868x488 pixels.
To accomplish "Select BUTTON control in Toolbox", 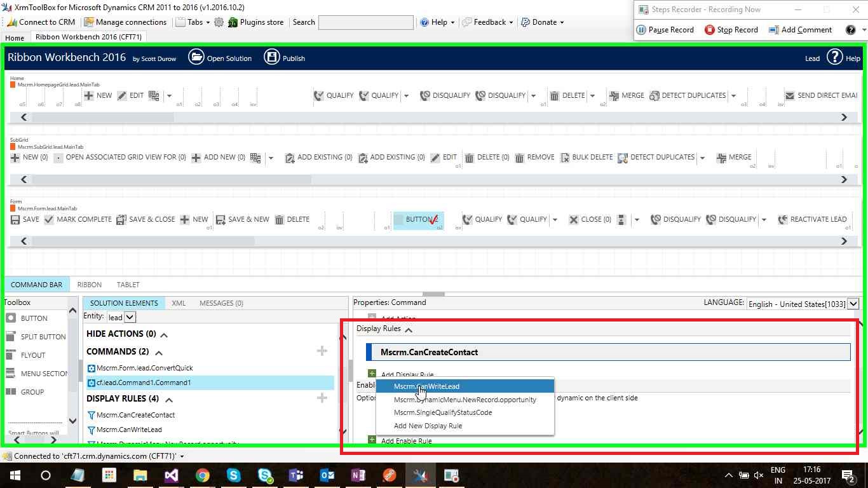I will pyautogui.click(x=27, y=318).
